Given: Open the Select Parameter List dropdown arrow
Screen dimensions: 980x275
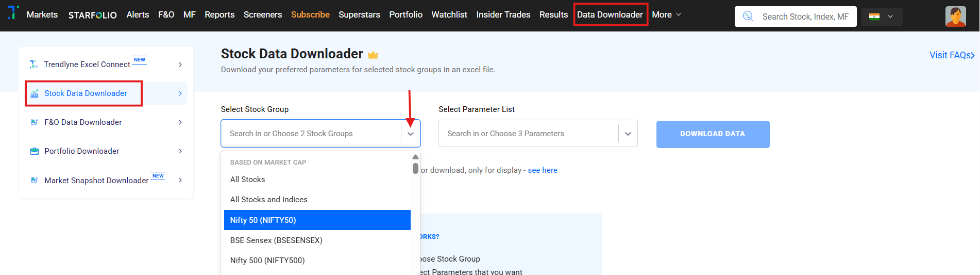Looking at the screenshot, I should tap(628, 134).
